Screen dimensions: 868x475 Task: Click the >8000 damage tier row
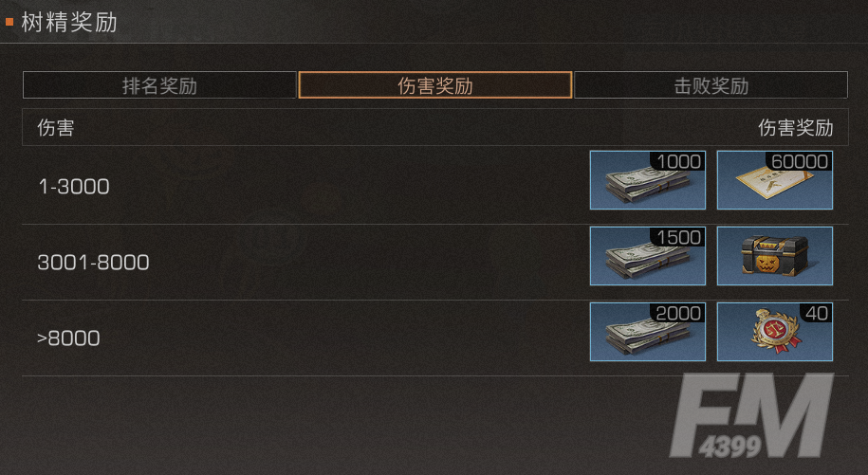pos(435,338)
